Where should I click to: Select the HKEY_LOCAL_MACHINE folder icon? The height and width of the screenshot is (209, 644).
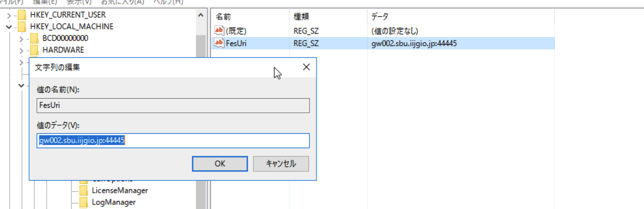click(22, 27)
